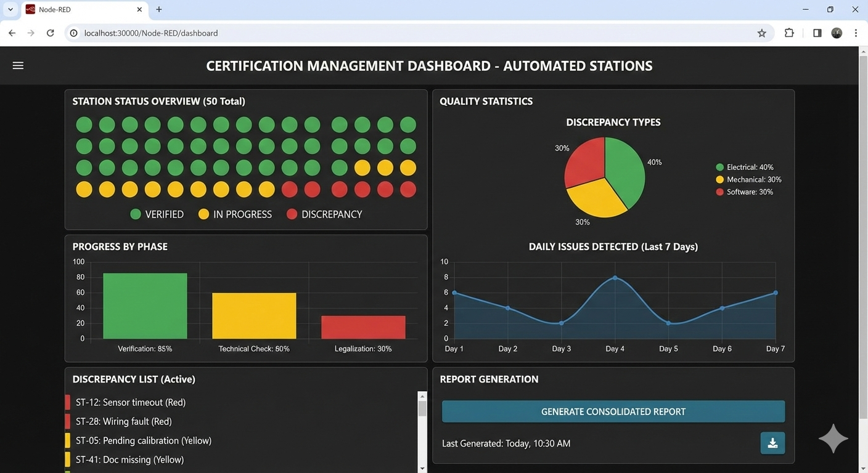868x473 pixels.
Task: Click the green Verification bar
Action: (x=145, y=306)
